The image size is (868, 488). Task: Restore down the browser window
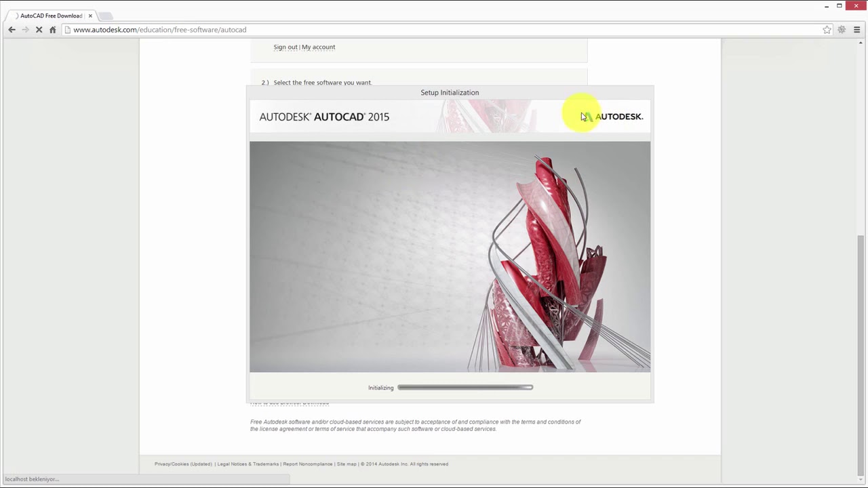[x=839, y=6]
